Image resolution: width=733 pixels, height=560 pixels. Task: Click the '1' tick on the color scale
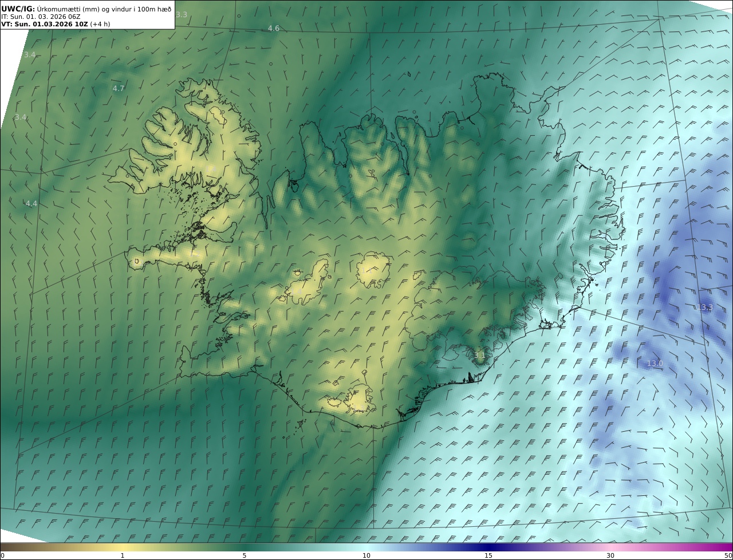click(123, 555)
